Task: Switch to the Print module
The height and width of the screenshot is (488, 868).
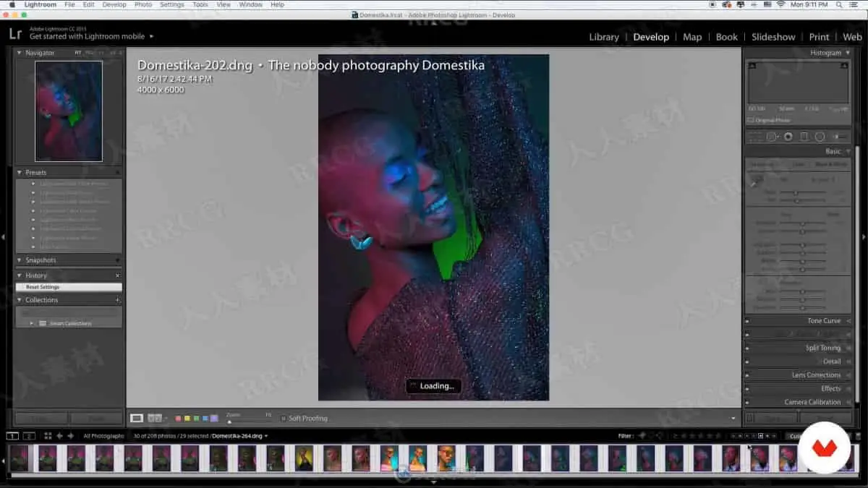Action: [819, 37]
